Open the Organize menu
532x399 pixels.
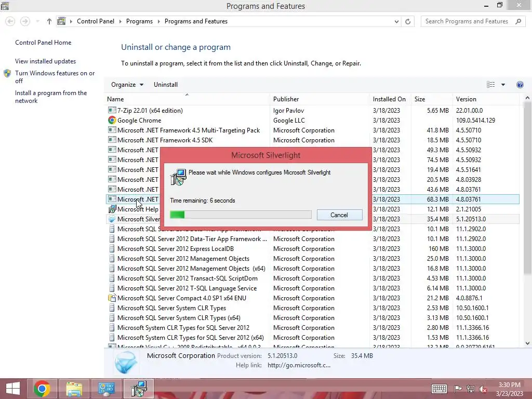tap(127, 85)
